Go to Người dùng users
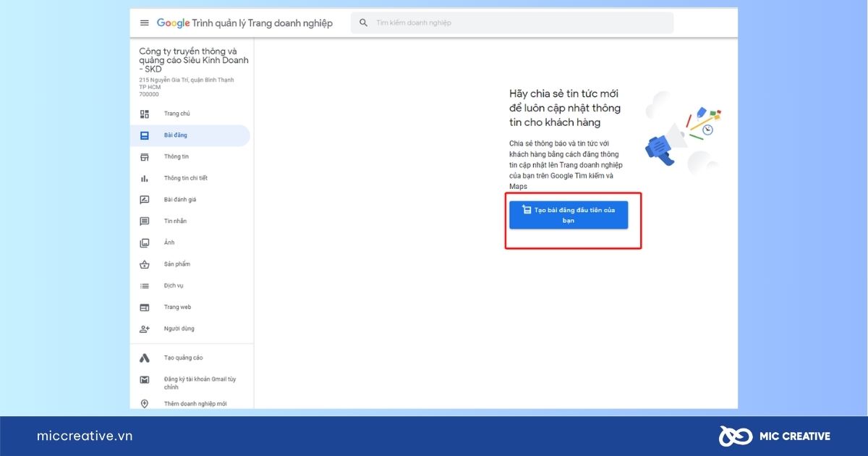 tap(190, 329)
